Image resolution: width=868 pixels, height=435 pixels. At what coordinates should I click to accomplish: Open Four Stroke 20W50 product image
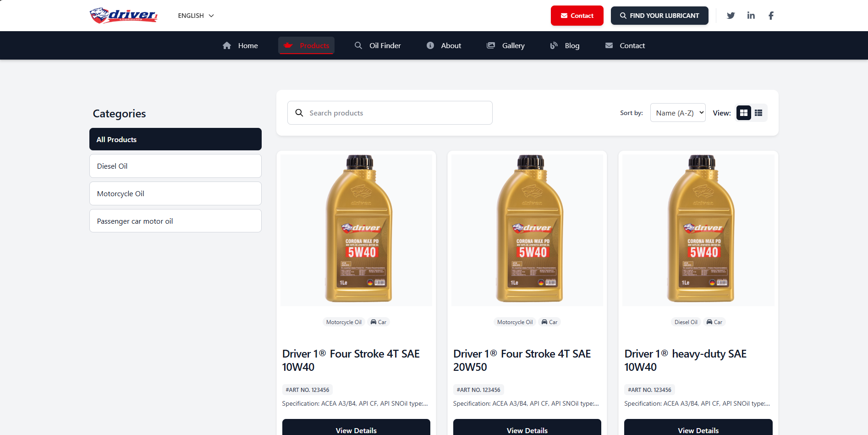527,230
